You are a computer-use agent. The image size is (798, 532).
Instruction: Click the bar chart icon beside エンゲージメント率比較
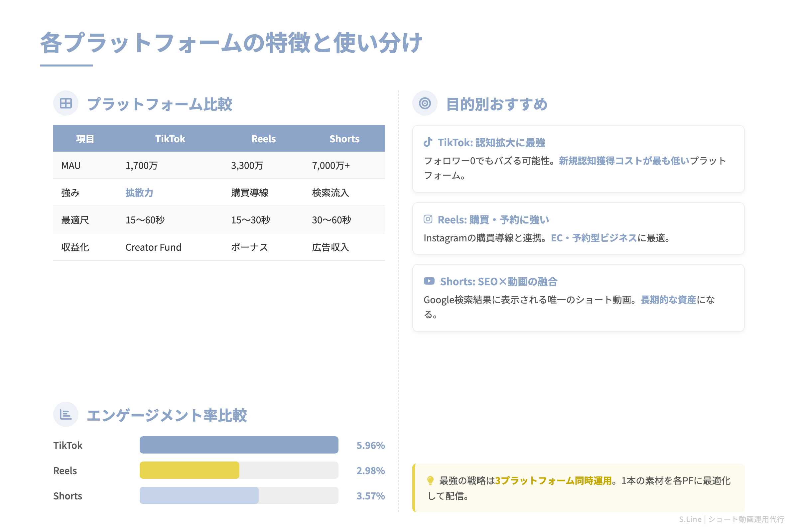pos(66,414)
